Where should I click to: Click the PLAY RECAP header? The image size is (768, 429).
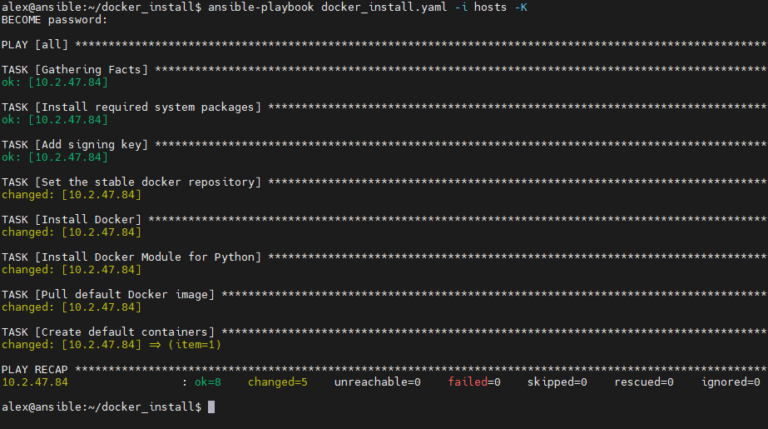pyautogui.click(x=35, y=370)
